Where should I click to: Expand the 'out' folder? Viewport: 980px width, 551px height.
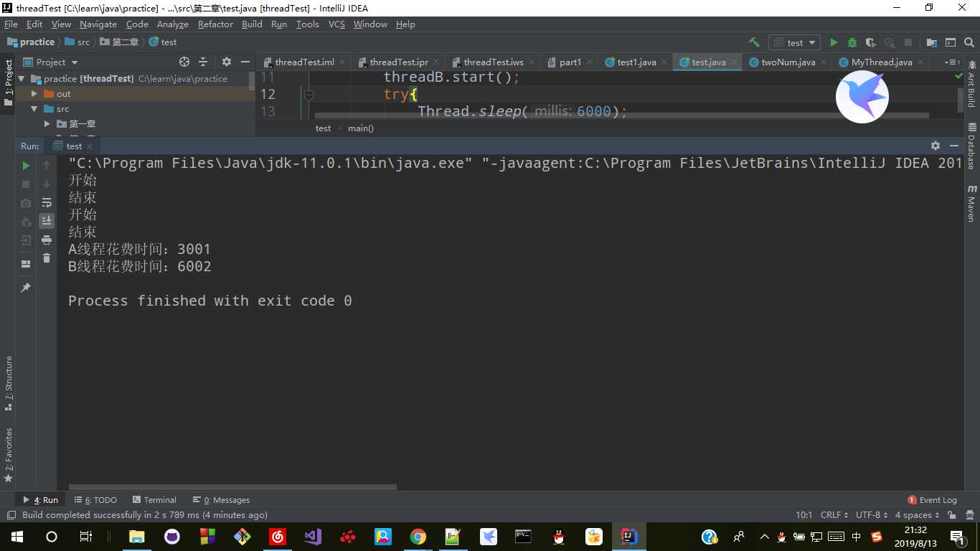click(x=34, y=94)
